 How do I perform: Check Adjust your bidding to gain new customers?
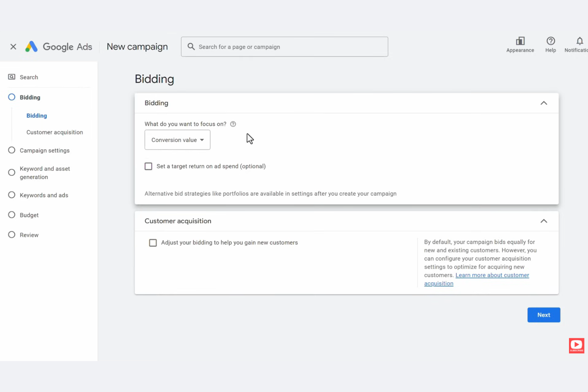(x=153, y=242)
